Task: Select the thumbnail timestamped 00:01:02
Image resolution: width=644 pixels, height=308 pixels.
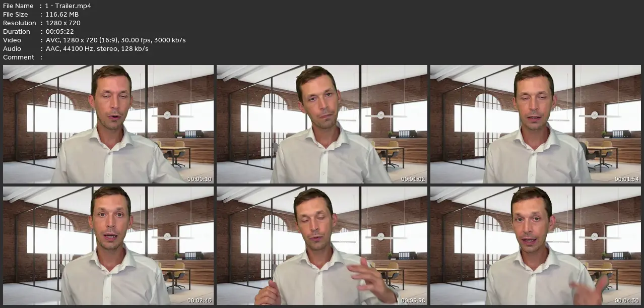Action: (322, 124)
